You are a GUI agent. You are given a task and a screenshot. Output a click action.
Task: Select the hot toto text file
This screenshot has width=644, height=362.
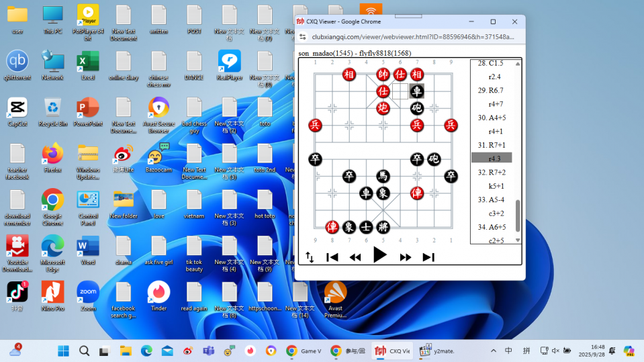[x=265, y=203]
